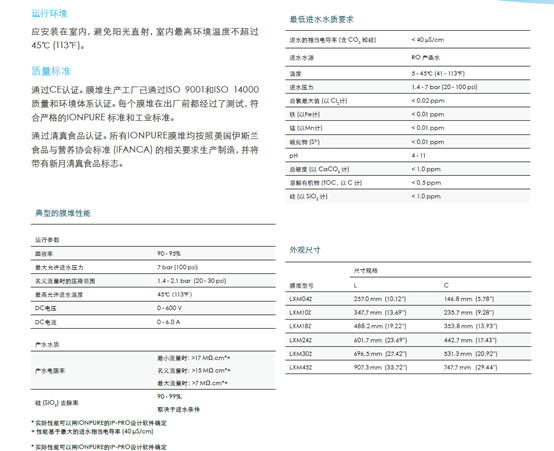Click the value "RO 产品水"
The image size is (554, 451).
coord(425,57)
